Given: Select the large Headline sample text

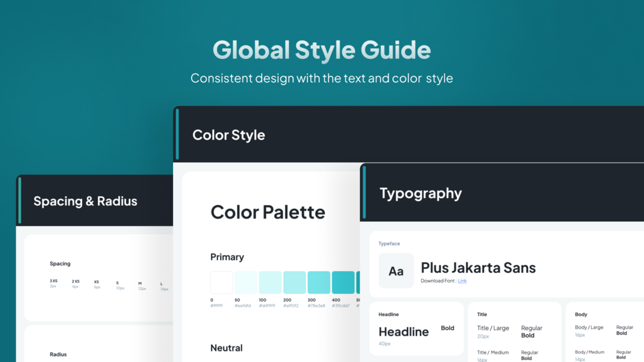Looking at the screenshot, I should point(403,332).
